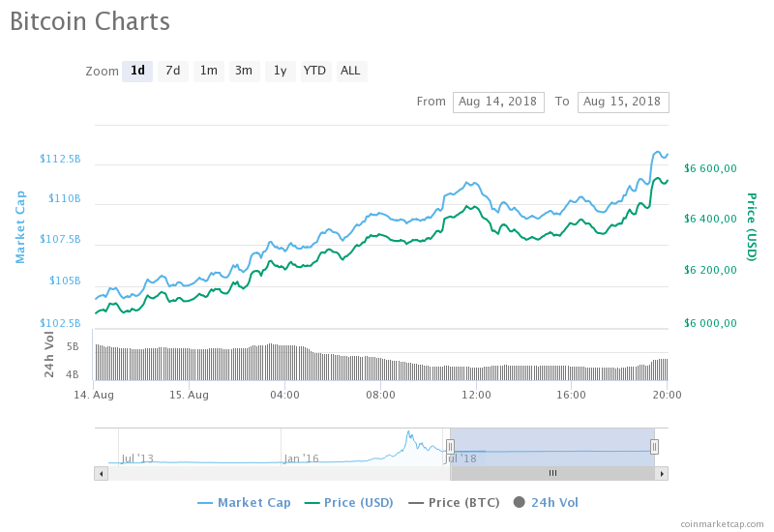774x532 pixels.
Task: Click the From date field
Action: (x=498, y=103)
